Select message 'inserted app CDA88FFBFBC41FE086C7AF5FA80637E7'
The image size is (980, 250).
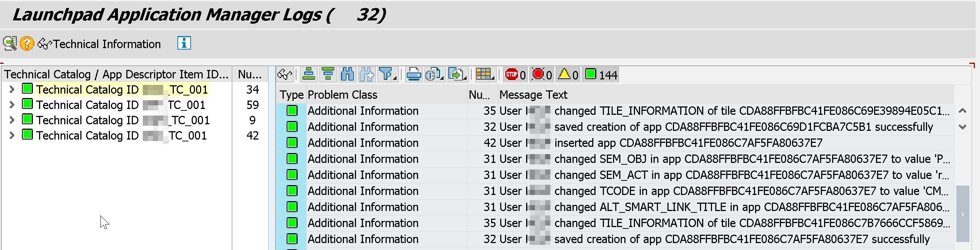[x=726, y=143]
